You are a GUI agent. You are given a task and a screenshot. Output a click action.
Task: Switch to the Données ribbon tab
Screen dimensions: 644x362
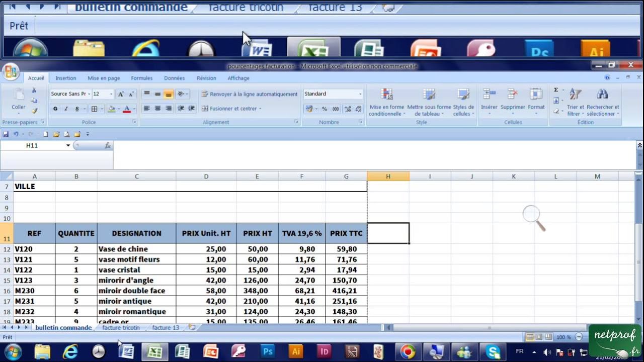tap(174, 78)
